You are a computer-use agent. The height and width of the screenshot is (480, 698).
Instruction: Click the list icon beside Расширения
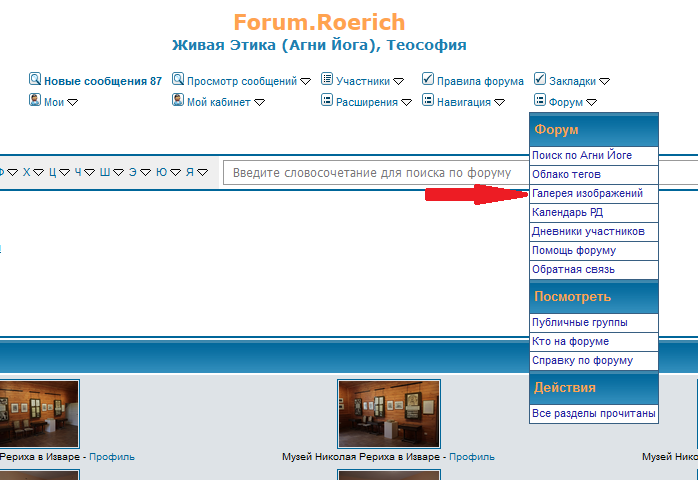pos(327,100)
